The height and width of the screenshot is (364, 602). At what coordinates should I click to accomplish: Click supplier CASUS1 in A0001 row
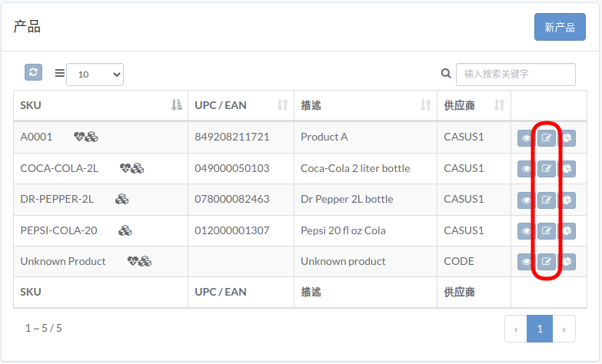(x=464, y=137)
